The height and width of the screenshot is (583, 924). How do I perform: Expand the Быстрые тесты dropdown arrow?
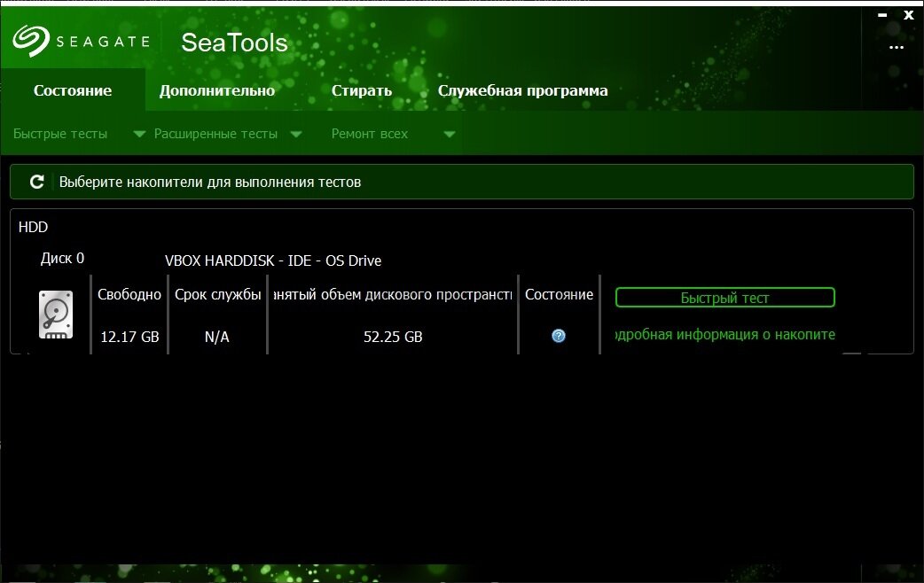pos(139,135)
